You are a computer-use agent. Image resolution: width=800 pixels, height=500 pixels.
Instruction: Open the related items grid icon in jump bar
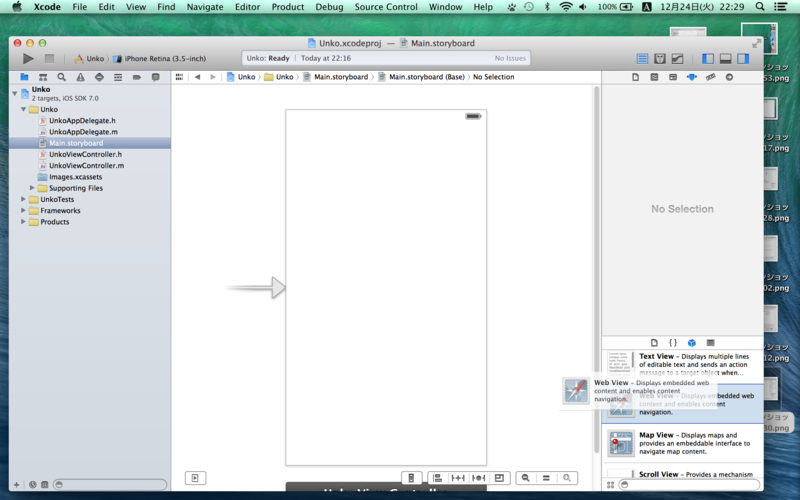179,77
